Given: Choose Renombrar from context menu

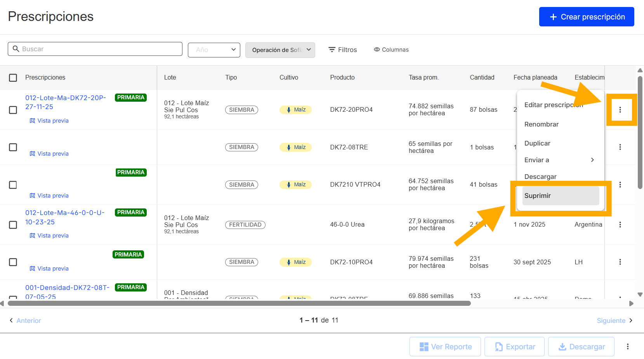Looking at the screenshot, I should [542, 124].
